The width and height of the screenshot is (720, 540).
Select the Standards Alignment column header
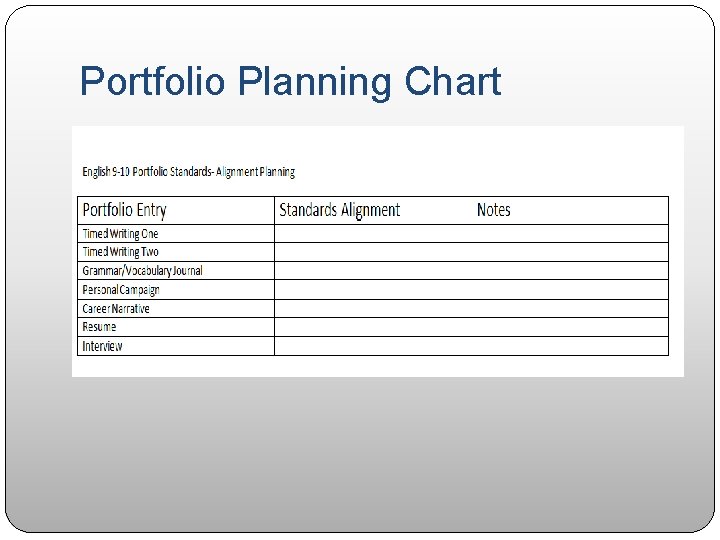pos(339,210)
